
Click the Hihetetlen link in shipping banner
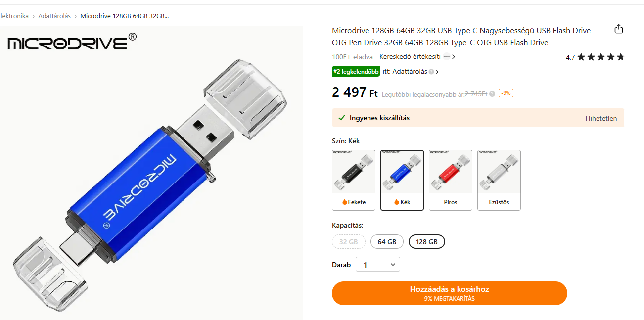[x=601, y=118]
